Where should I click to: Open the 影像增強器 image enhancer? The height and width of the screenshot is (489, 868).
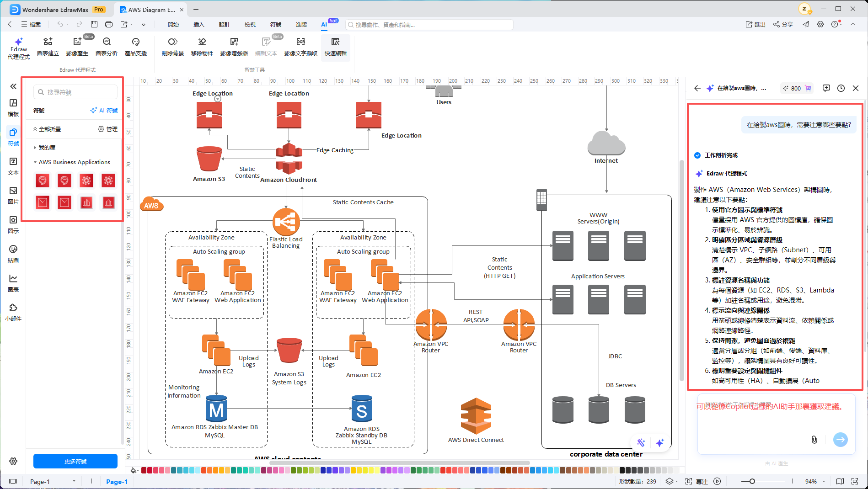[234, 47]
